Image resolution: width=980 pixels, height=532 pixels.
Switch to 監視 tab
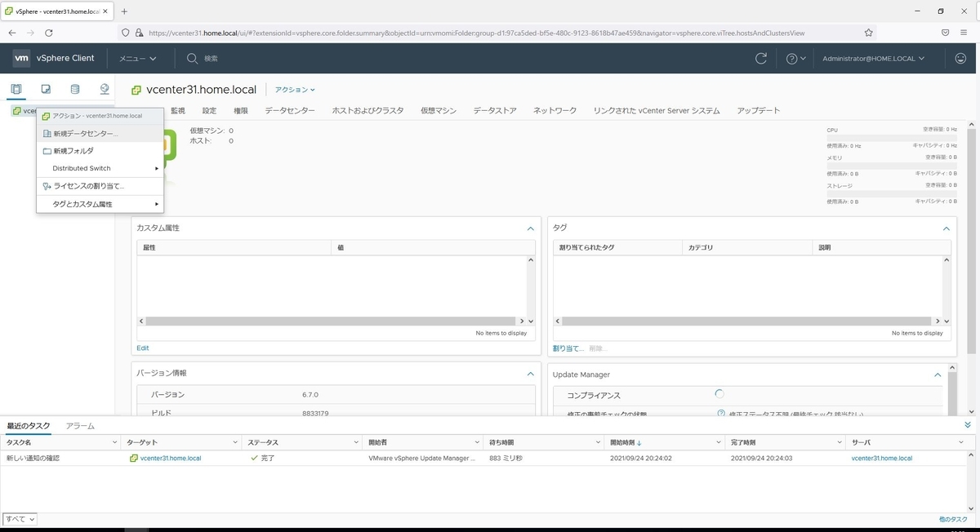pos(178,111)
